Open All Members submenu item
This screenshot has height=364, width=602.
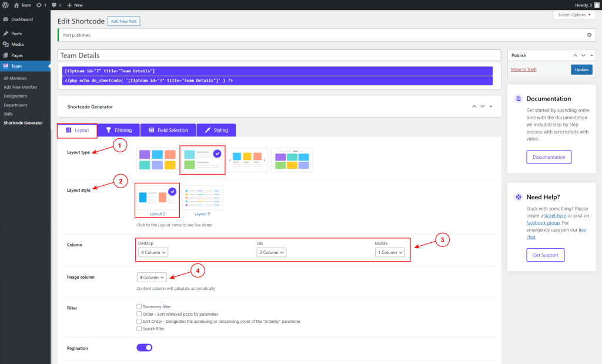(15, 78)
